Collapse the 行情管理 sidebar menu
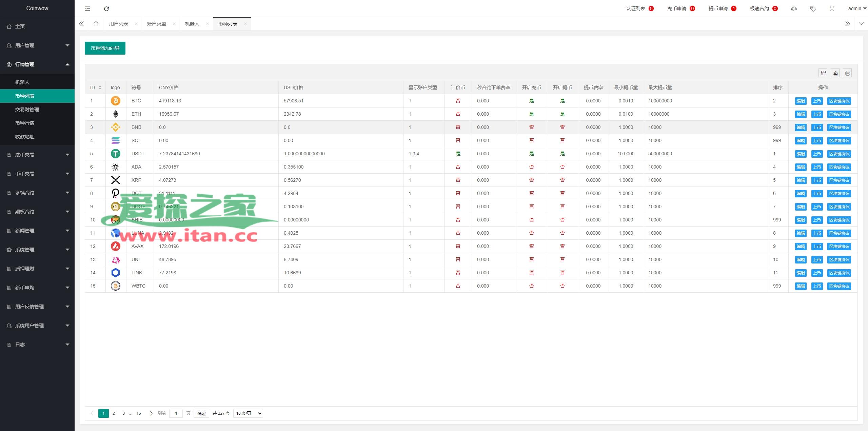 (37, 64)
